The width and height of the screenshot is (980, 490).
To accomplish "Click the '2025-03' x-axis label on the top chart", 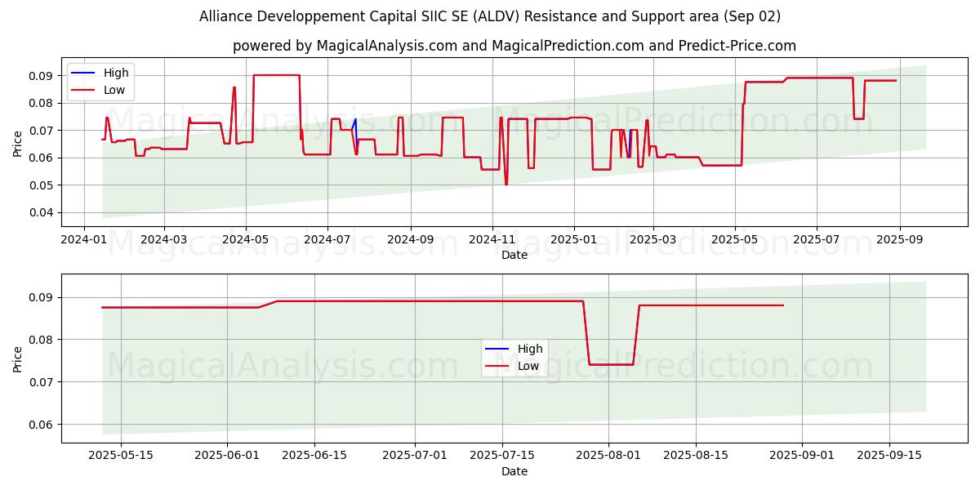I will pos(653,240).
